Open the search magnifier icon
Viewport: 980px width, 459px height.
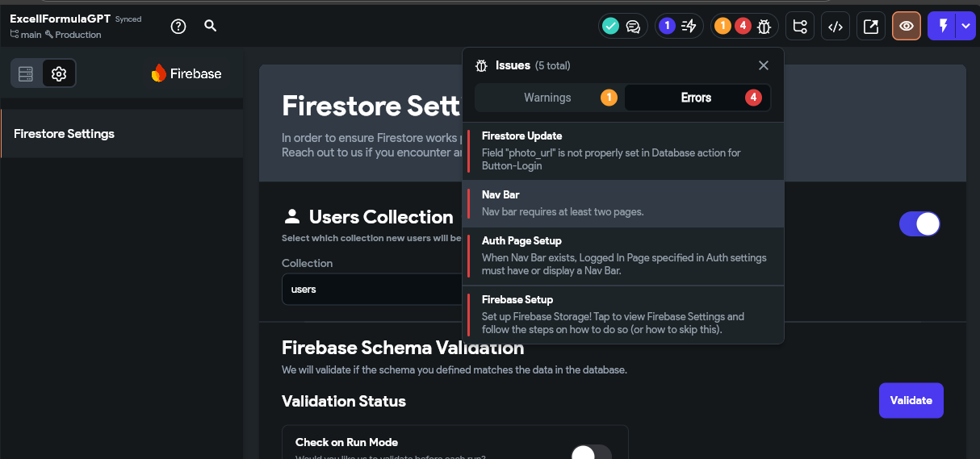(211, 26)
